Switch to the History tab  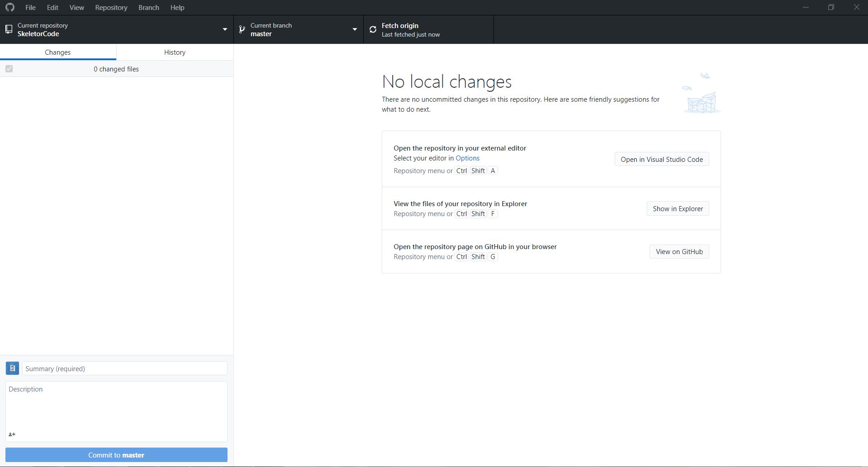coord(175,52)
